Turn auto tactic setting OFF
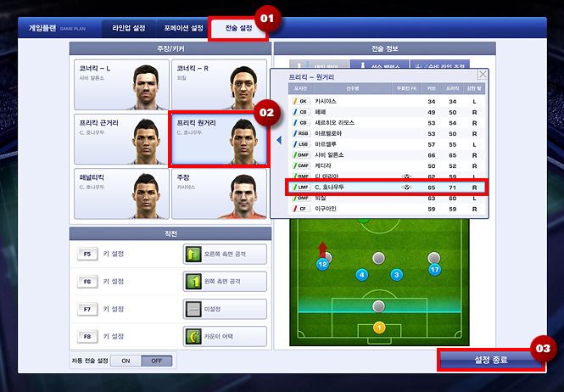Viewport: 564px width, 392px height. click(x=156, y=361)
